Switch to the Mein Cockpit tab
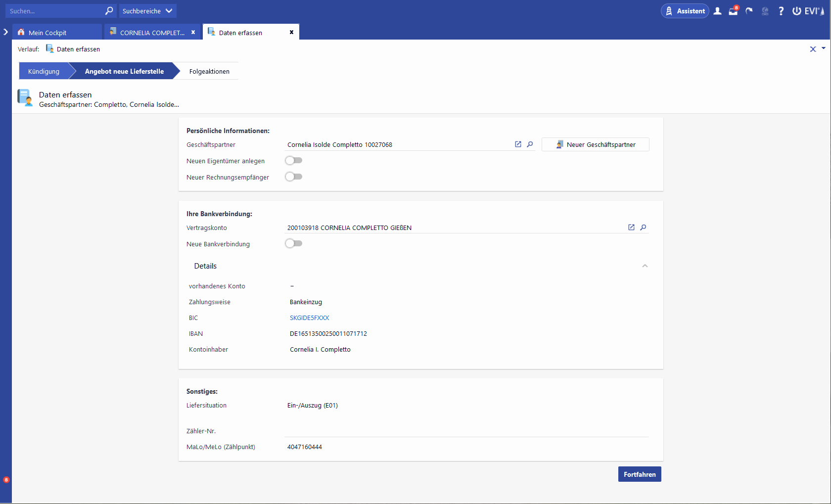Viewport: 831px width, 504px height. click(x=47, y=33)
